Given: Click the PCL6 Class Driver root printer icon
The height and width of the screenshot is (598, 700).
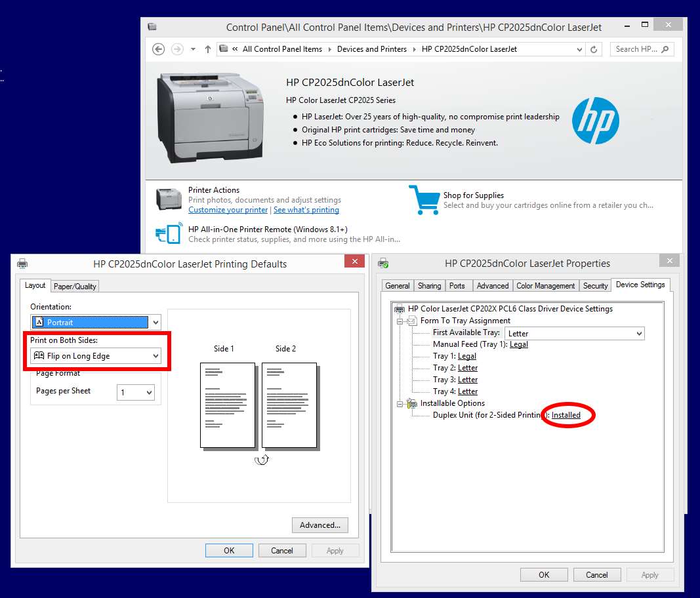Looking at the screenshot, I should 400,309.
